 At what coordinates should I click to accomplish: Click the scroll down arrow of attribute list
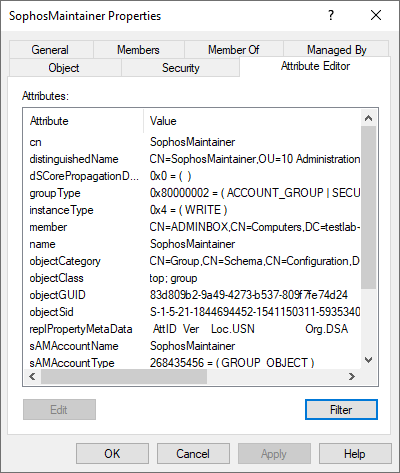pos(368,360)
